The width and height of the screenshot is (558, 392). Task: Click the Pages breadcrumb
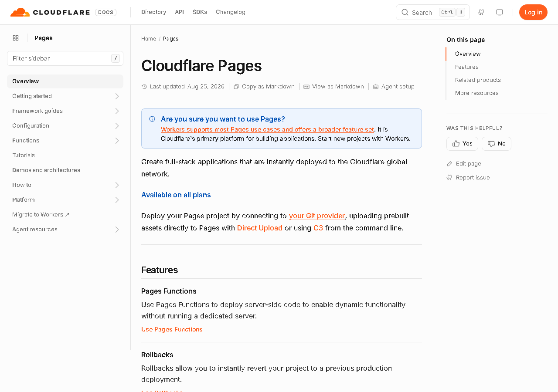[171, 39]
